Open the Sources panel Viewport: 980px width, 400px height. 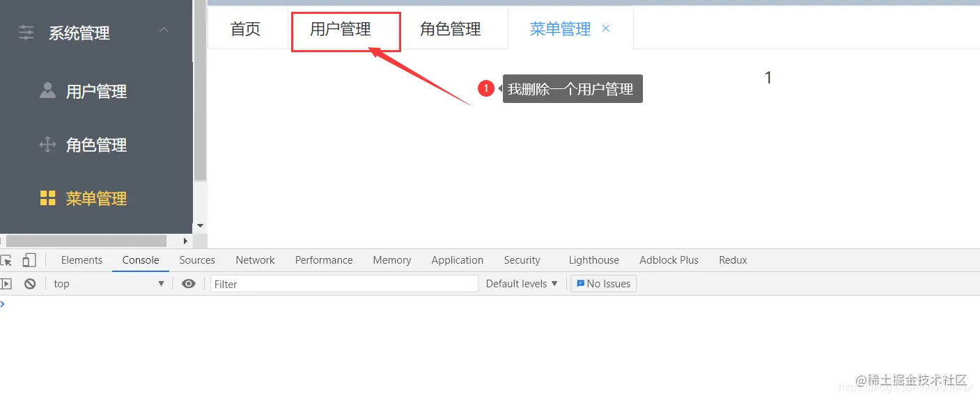coord(197,260)
